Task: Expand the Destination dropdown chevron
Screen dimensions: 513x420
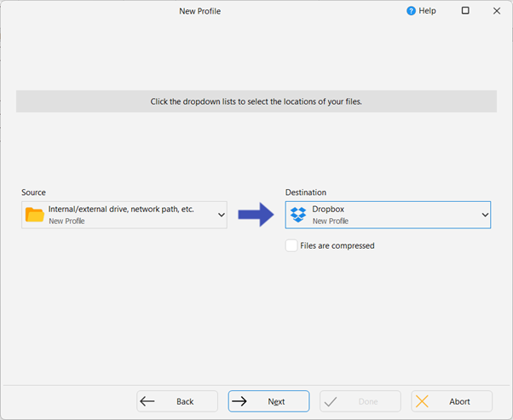Action: (x=485, y=215)
